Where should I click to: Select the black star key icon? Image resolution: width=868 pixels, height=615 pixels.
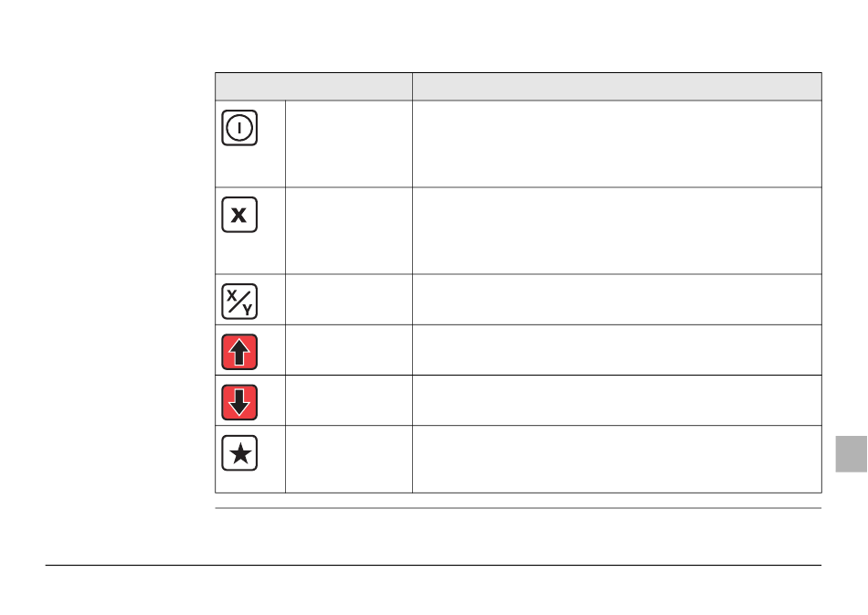239,453
